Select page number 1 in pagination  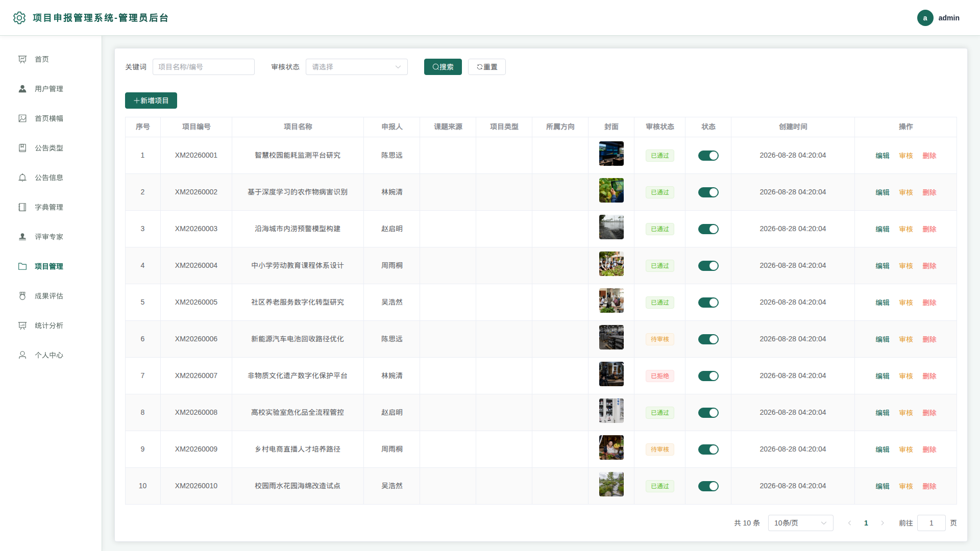tap(866, 523)
